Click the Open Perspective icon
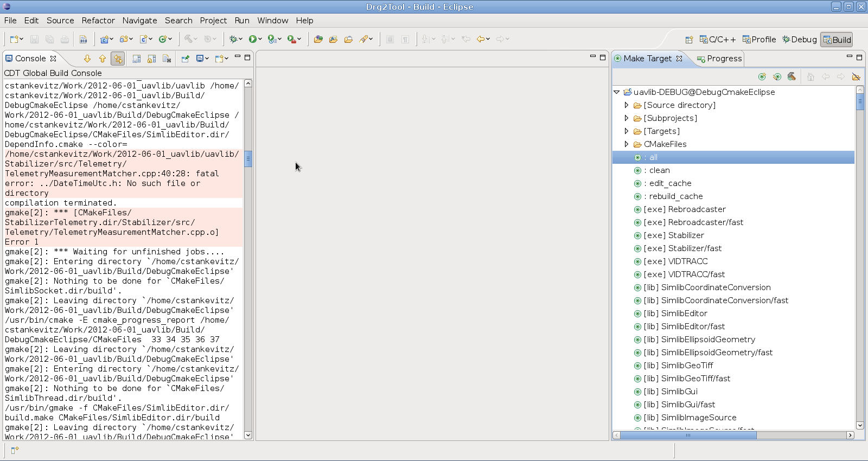This screenshot has height=461, width=868. (x=689, y=40)
